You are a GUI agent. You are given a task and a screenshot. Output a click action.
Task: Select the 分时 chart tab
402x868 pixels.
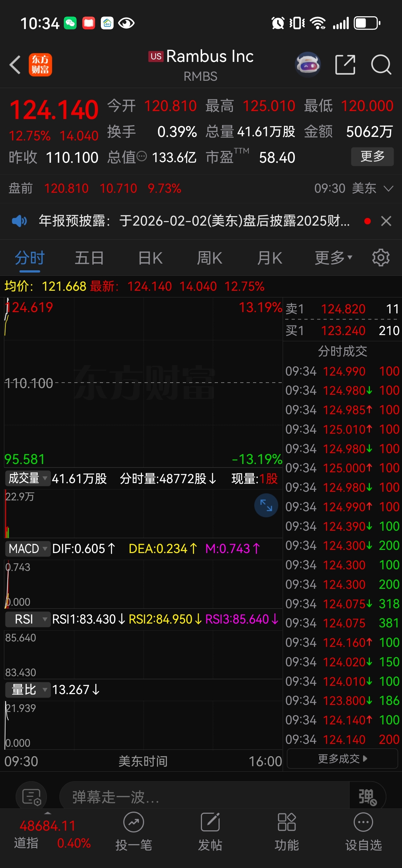(x=30, y=258)
